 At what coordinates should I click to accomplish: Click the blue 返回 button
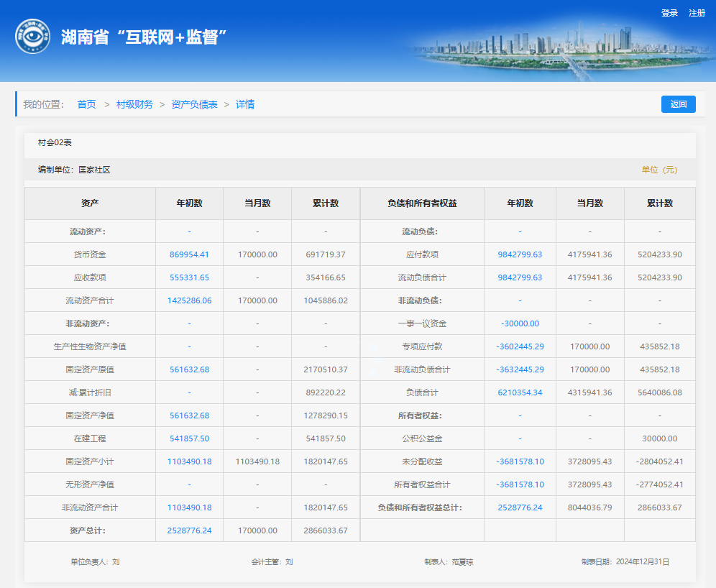point(678,104)
